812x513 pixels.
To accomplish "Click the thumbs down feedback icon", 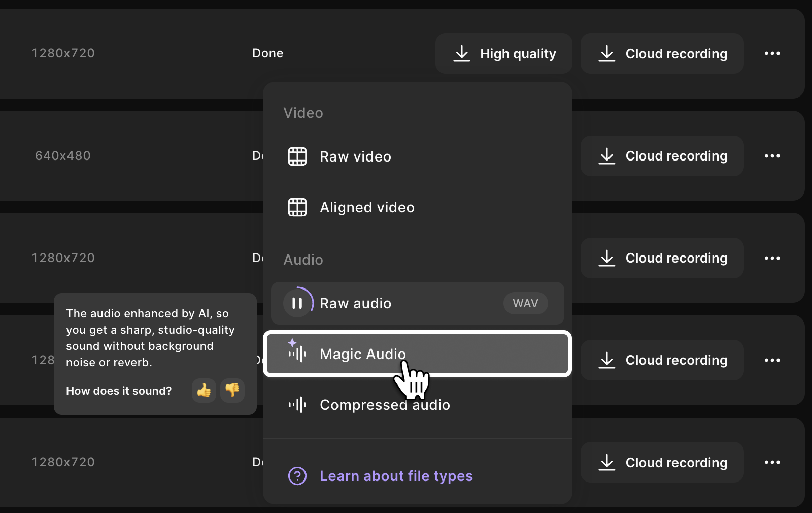I will (x=232, y=391).
